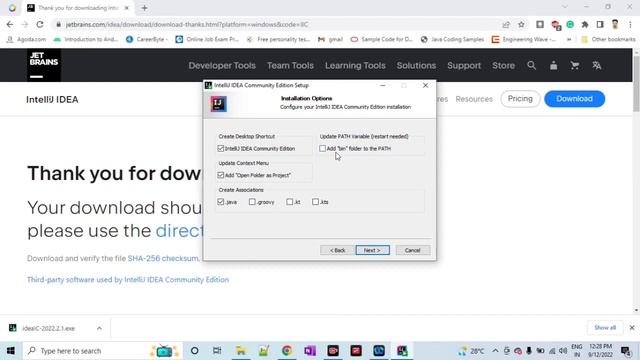
Task: Open the Chrome three-dot menu
Action: click(630, 24)
